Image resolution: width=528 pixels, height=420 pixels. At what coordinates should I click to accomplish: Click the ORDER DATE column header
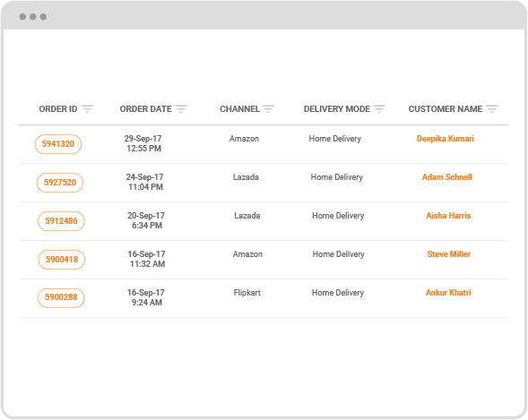click(x=146, y=109)
